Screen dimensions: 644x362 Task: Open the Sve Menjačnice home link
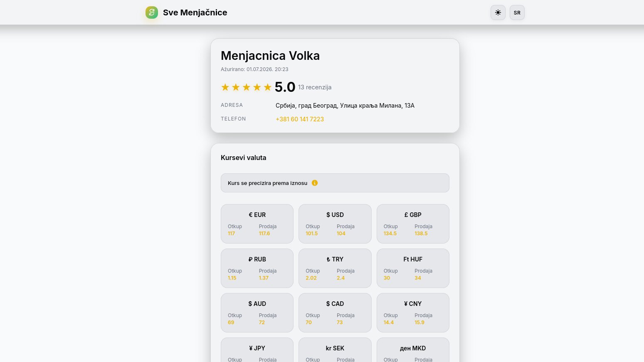pyautogui.click(x=186, y=12)
